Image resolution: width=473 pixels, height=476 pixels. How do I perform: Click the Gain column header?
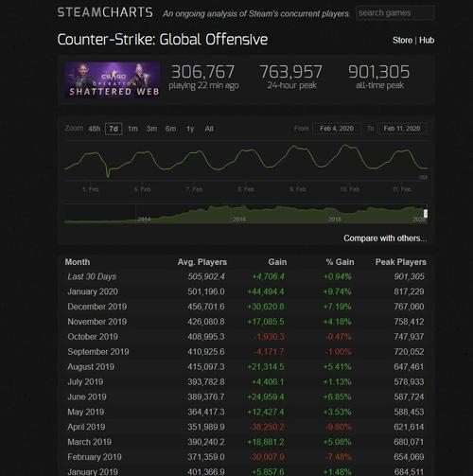[x=277, y=262]
